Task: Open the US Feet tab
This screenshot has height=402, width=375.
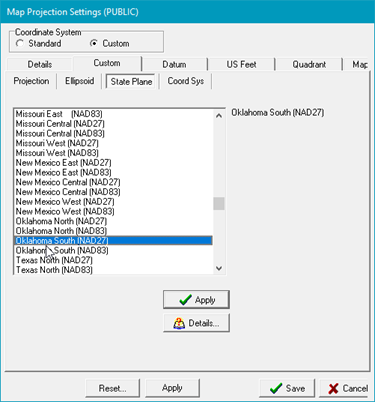Action: [241, 64]
